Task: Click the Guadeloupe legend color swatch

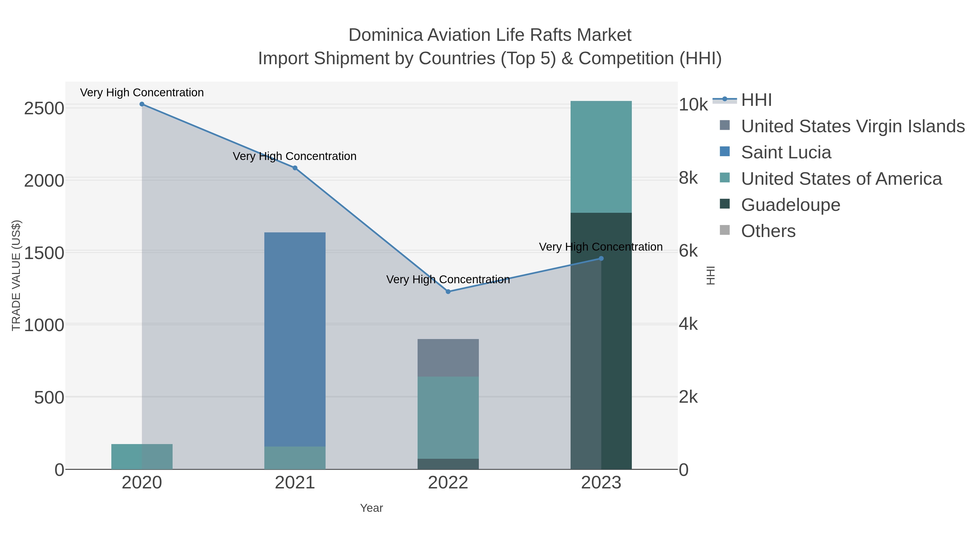Action: (725, 204)
